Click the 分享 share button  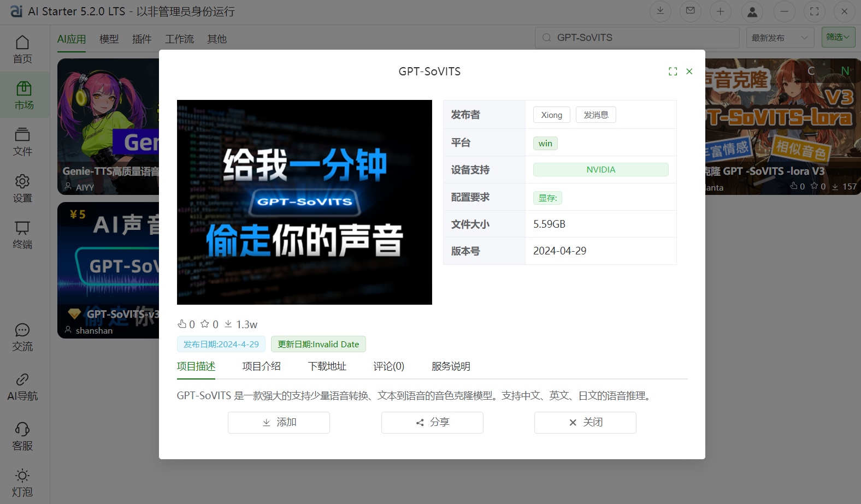click(x=432, y=423)
